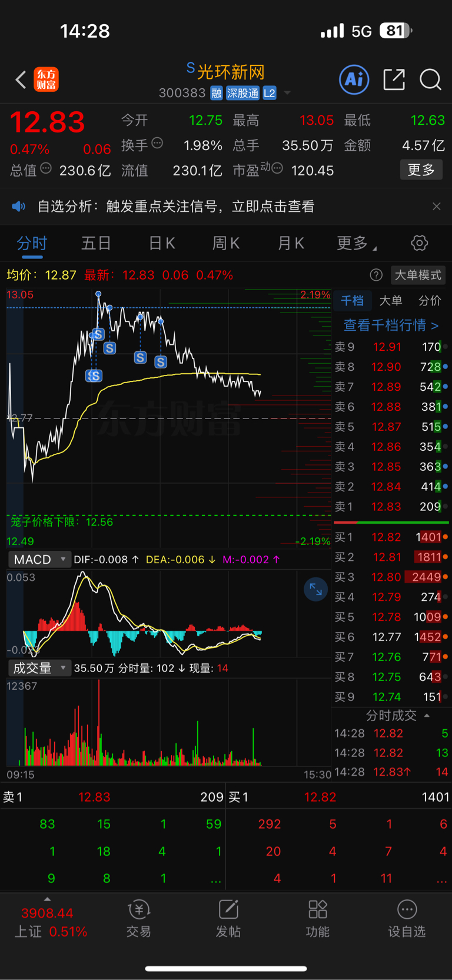452x980 pixels.
Task: Tap 买6 order row at 12.77
Action: click(391, 637)
